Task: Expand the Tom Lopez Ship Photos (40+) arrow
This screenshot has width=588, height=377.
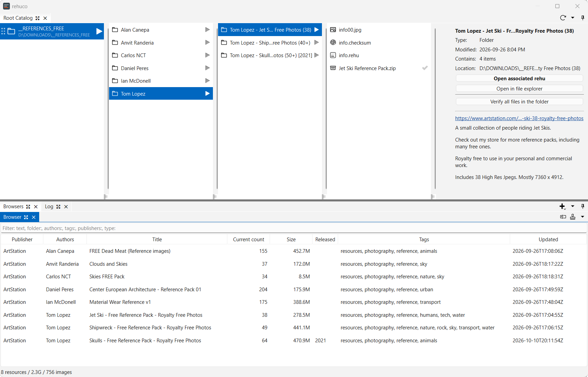Action: [316, 43]
